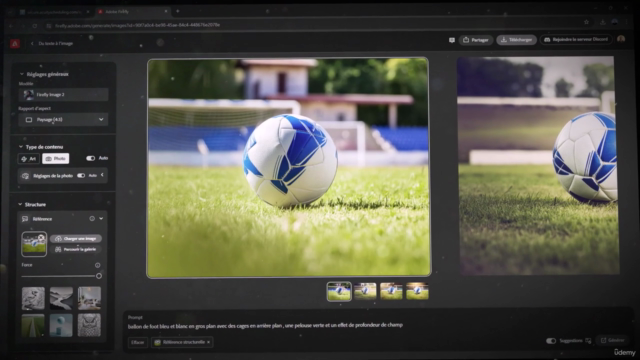Click the browser back arrow
The width and height of the screenshot is (640, 360).
tap(11, 25)
